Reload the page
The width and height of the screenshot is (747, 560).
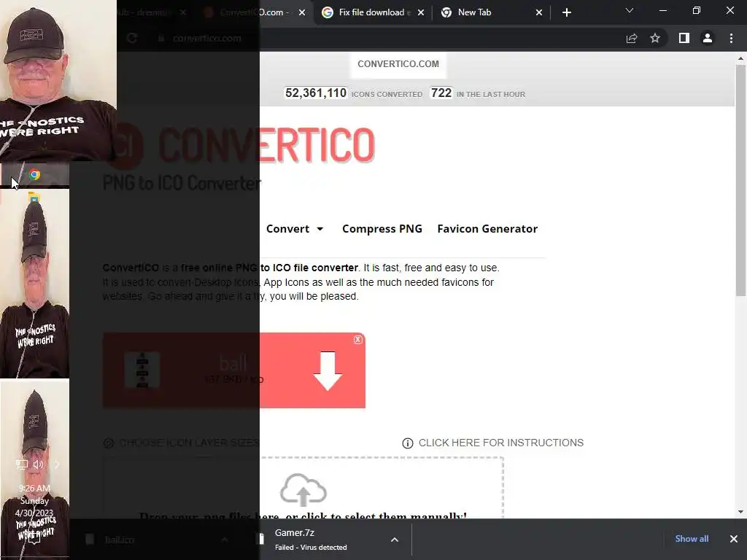pyautogui.click(x=133, y=38)
